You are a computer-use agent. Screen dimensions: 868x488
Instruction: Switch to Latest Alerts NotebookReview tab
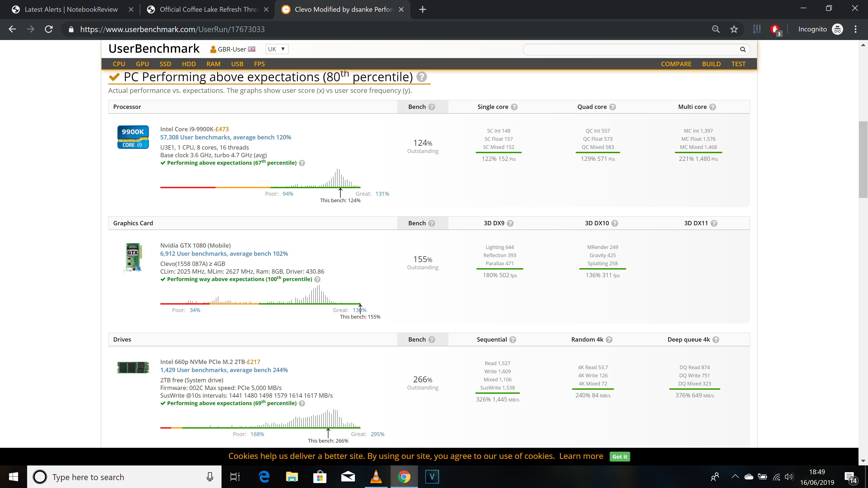pos(71,9)
